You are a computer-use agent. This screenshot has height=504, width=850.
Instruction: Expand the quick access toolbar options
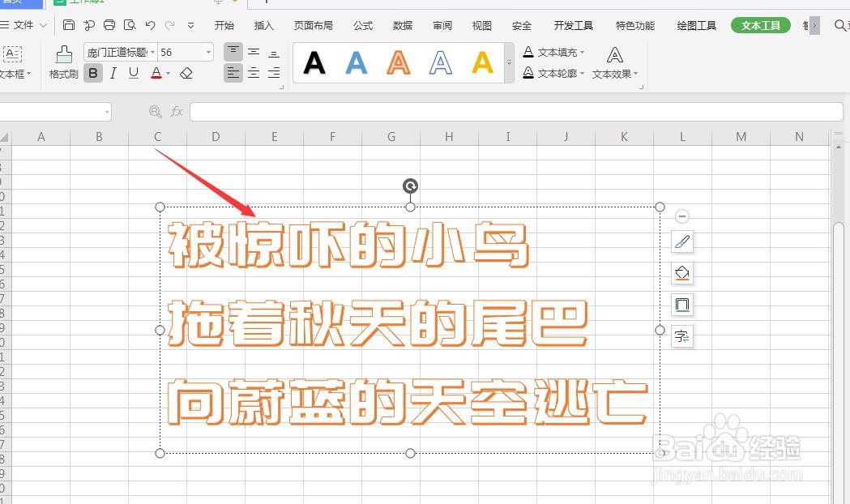190,25
